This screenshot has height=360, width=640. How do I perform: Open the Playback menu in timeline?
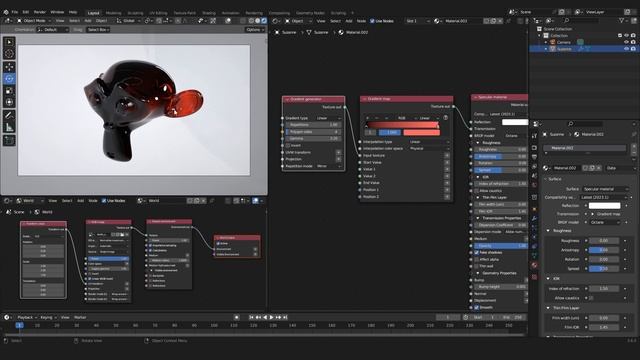[27, 317]
